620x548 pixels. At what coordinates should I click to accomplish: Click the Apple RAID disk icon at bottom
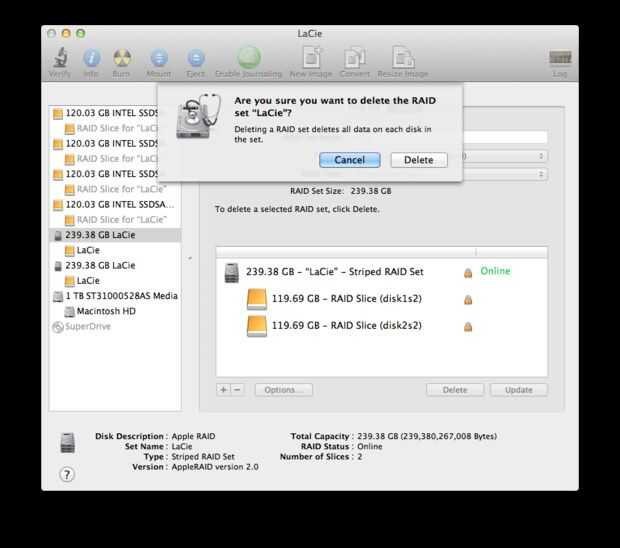67,443
